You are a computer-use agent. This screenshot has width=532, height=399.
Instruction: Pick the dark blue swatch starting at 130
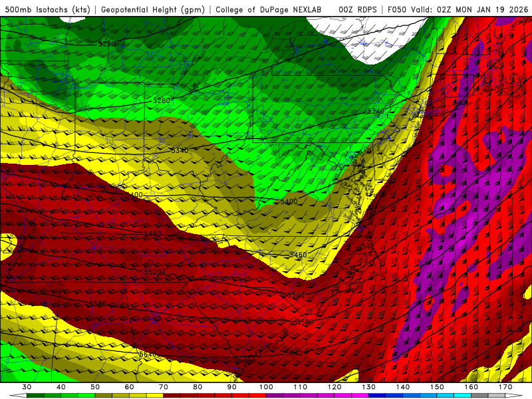point(377,396)
